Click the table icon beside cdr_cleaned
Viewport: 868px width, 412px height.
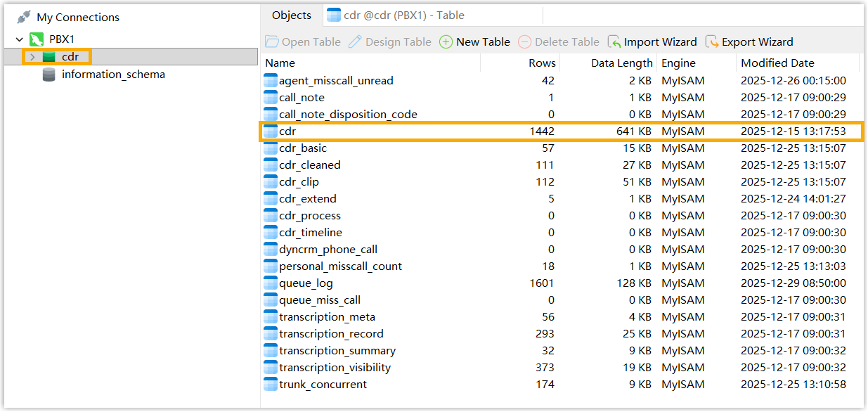click(271, 165)
